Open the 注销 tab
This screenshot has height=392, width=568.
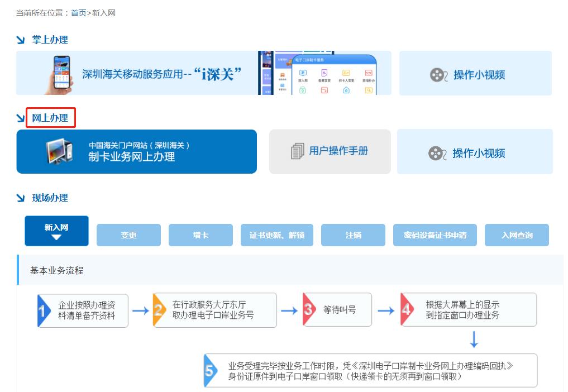tap(353, 235)
